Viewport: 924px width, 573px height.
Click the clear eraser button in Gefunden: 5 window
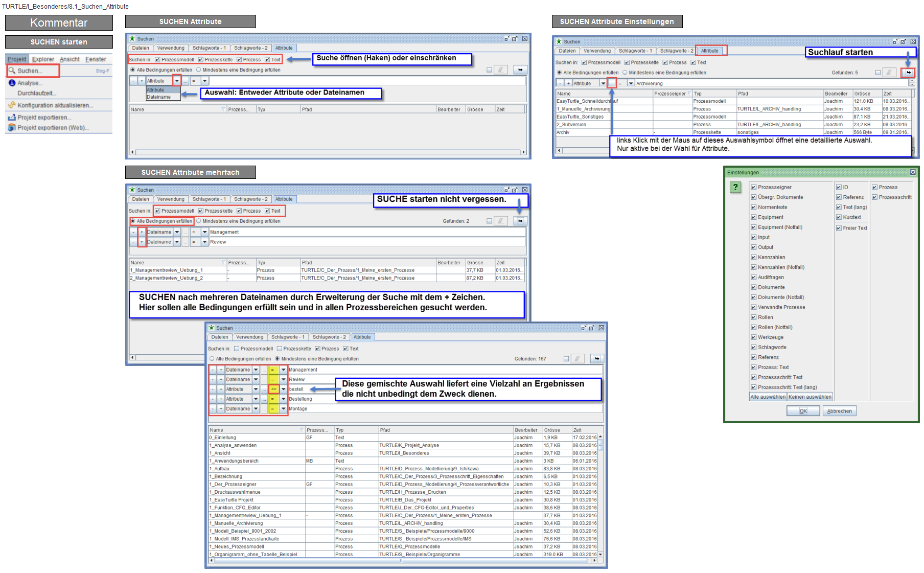click(x=890, y=73)
